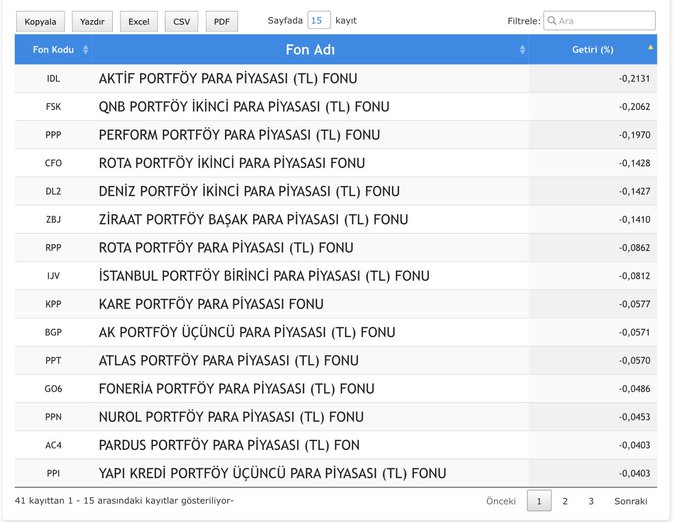Click return value -0,0486

634,388
